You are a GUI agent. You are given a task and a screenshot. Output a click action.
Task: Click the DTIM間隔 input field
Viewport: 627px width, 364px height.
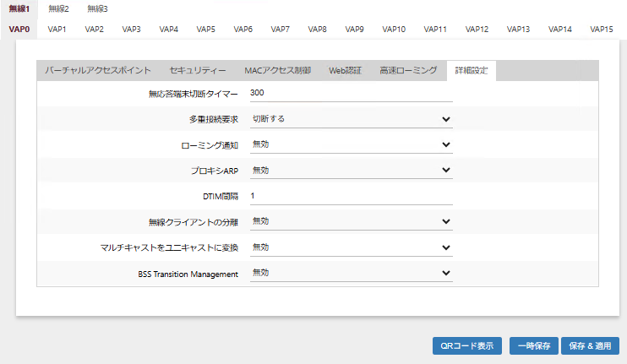click(x=351, y=196)
